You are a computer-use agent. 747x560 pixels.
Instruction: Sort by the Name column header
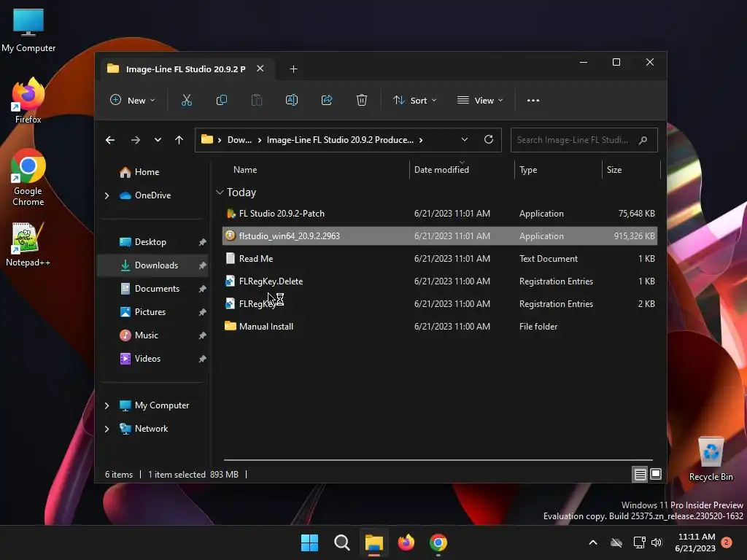[x=245, y=170]
